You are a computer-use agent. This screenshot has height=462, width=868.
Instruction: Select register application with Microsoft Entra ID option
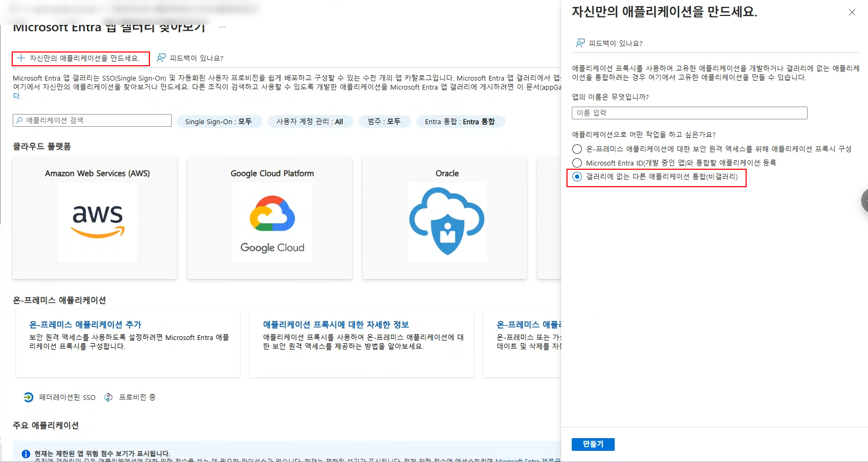[x=577, y=163]
